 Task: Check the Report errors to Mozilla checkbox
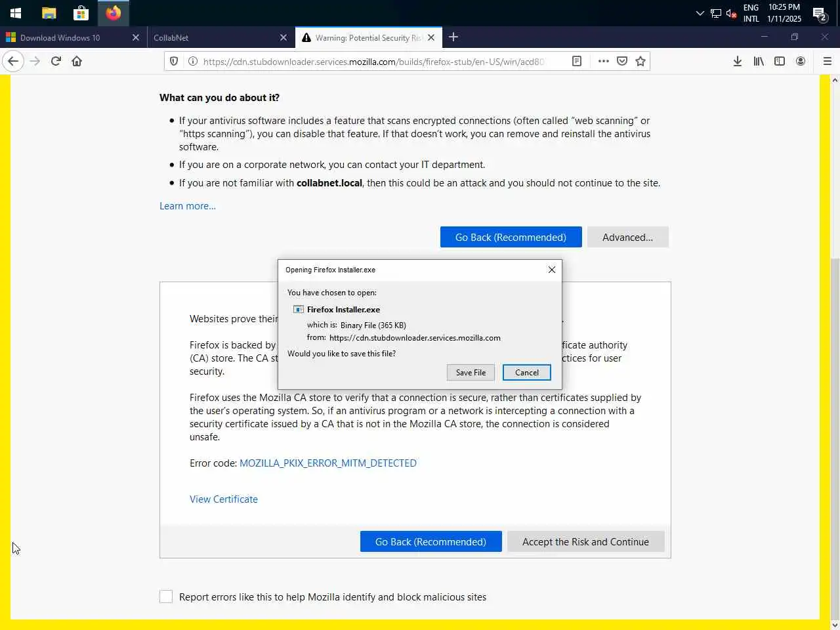[x=166, y=597]
